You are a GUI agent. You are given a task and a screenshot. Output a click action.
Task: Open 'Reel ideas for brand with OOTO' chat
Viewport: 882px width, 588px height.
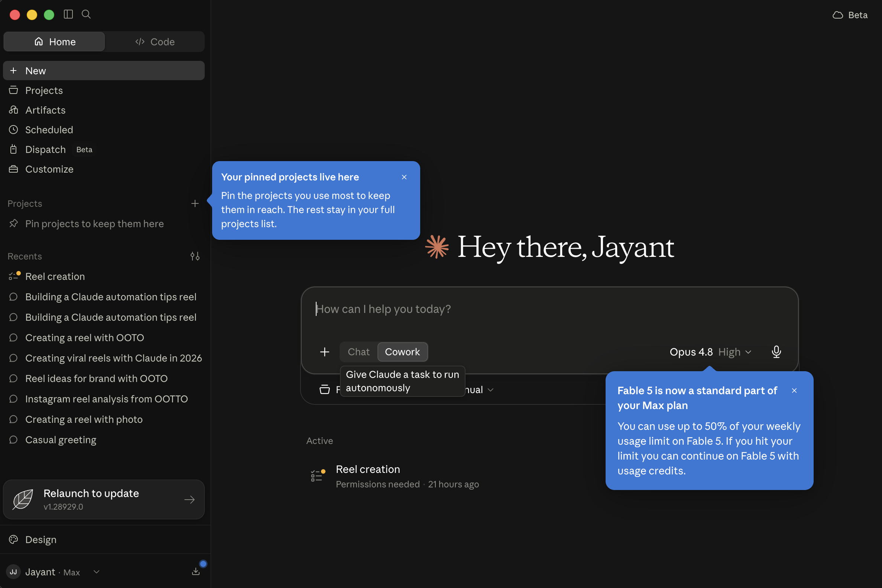point(104,379)
